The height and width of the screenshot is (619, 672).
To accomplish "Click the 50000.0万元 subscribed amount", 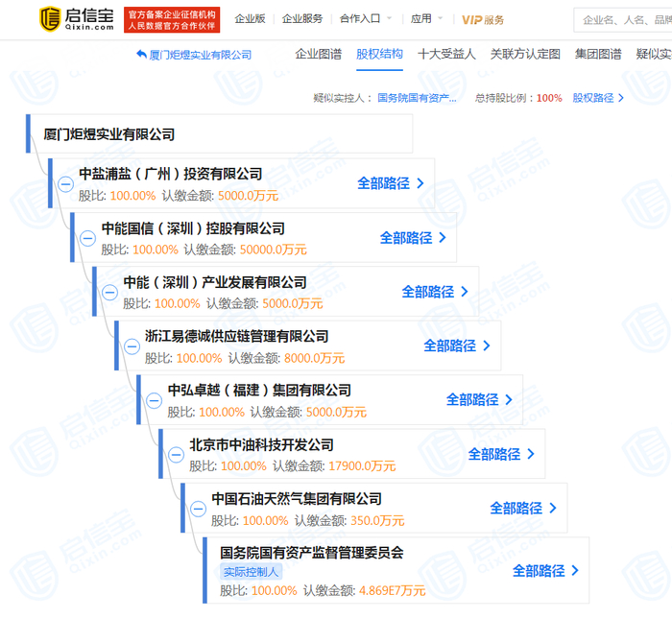I will 273,250.
